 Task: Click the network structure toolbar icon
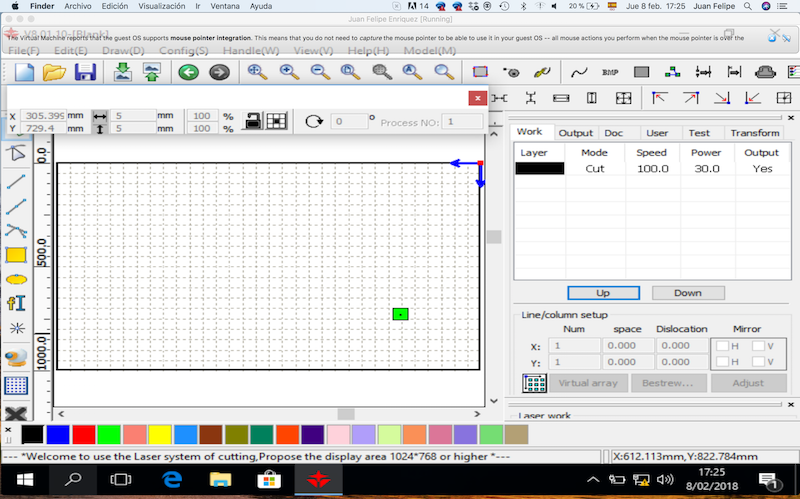[672, 72]
